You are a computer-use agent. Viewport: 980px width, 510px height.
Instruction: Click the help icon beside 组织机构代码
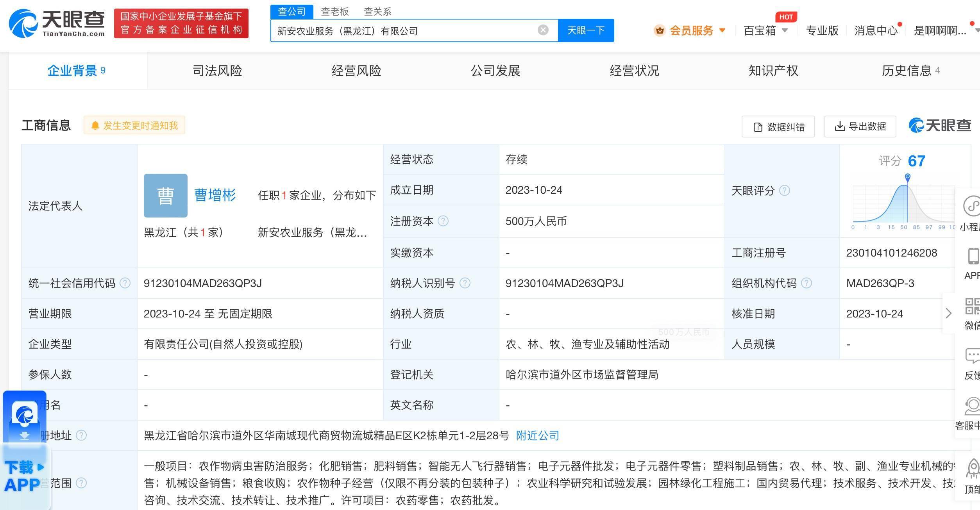[807, 283]
